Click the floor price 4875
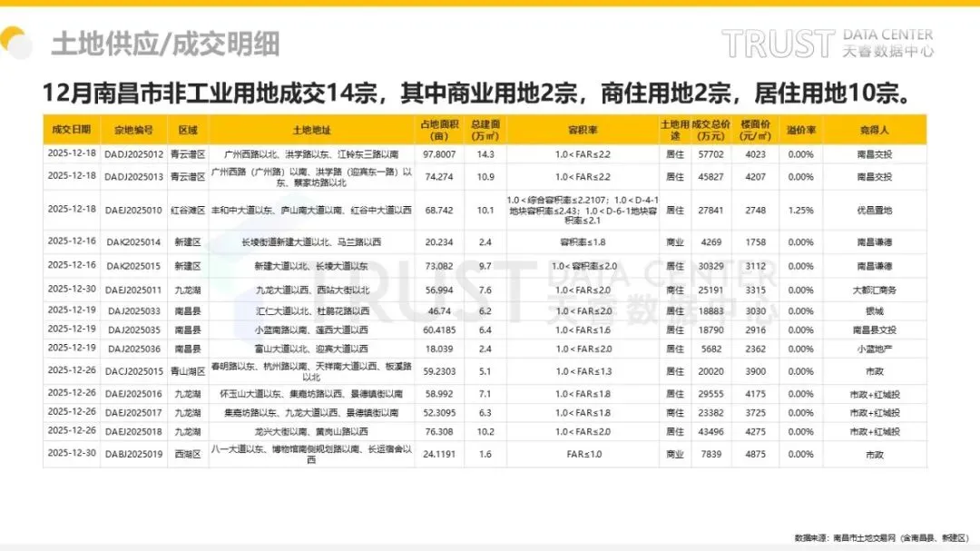Image resolution: width=980 pixels, height=551 pixels. (755, 454)
